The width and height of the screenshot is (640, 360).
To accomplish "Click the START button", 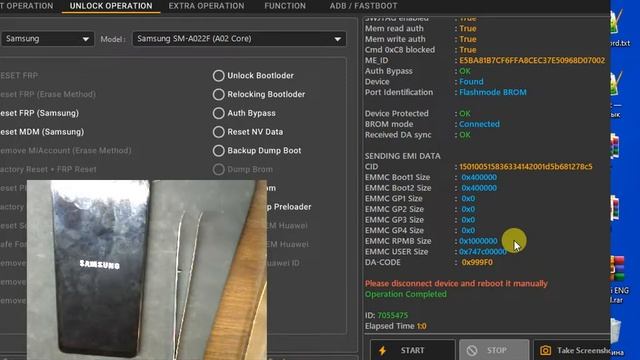I will 412,350.
